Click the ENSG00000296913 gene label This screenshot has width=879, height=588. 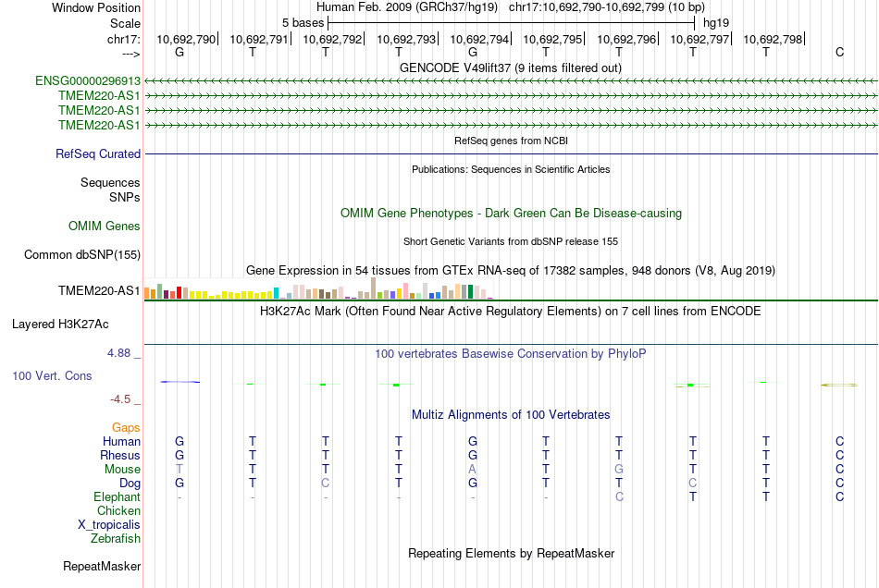[x=88, y=81]
